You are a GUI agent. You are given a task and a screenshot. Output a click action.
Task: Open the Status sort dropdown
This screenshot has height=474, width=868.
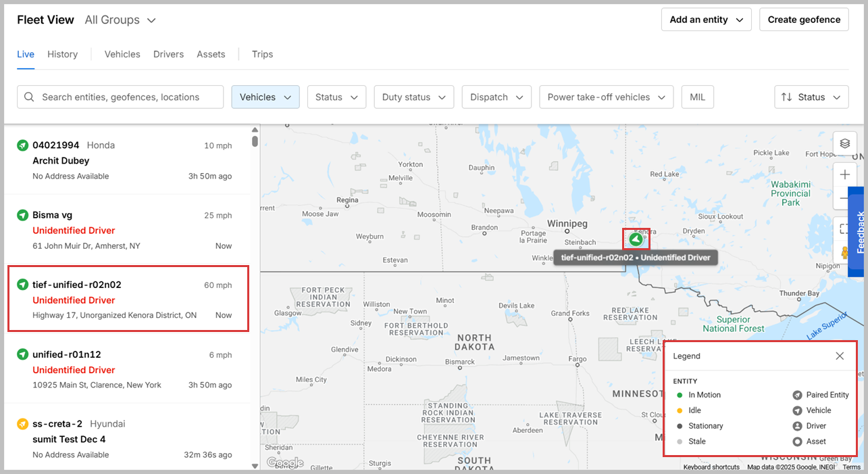tap(811, 97)
